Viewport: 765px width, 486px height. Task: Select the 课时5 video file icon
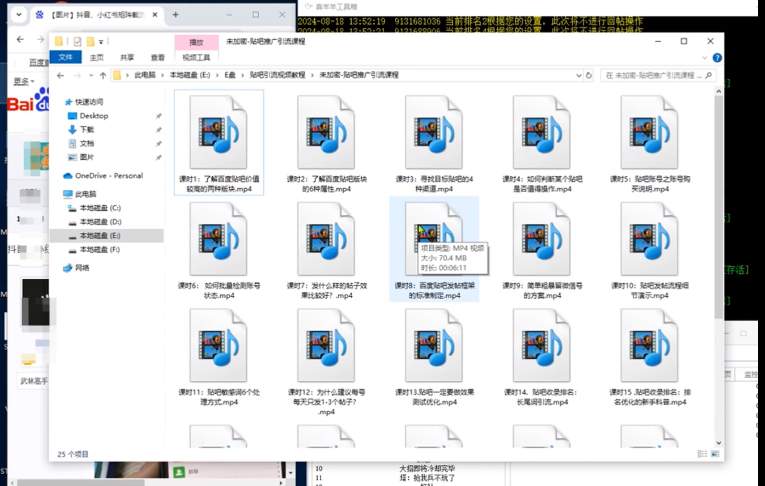click(x=649, y=132)
